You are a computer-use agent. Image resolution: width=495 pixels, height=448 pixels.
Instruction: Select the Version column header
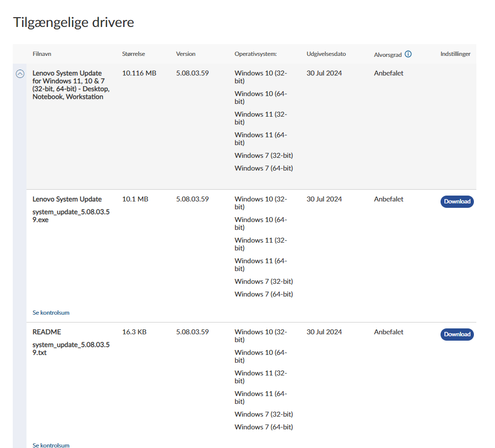tap(185, 54)
